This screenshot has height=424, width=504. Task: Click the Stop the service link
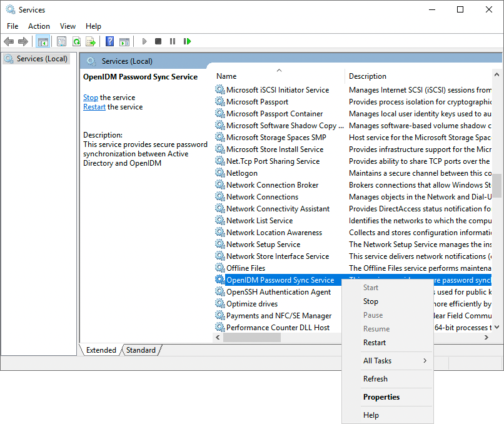tap(90, 97)
